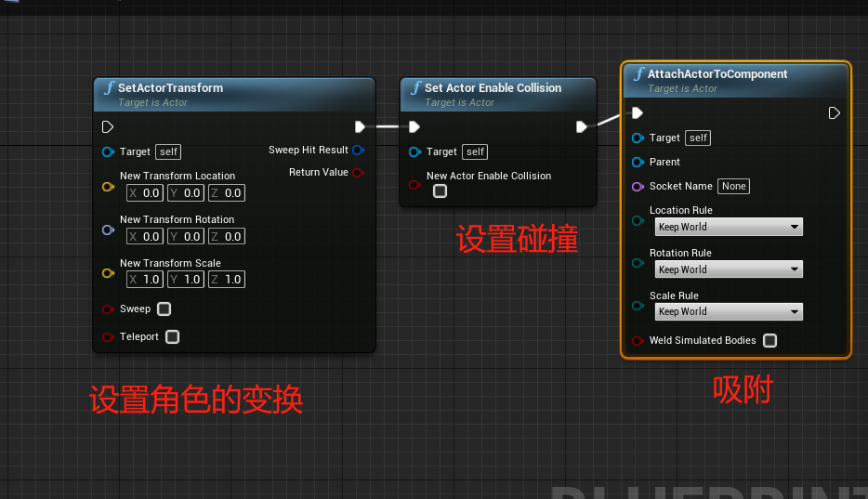
Task: Edit Rotation X value field
Action: click(144, 236)
